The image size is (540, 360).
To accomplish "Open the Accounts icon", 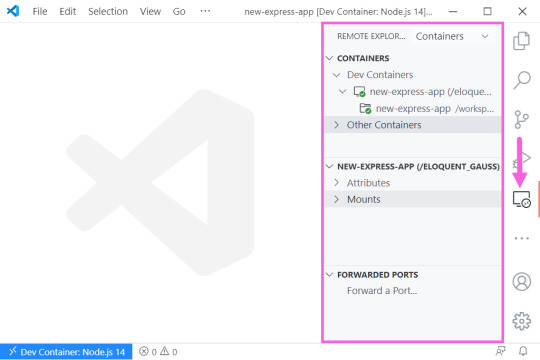I will [522, 281].
